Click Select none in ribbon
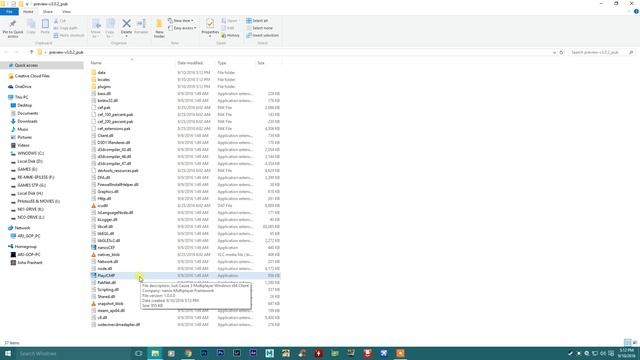The image size is (640, 360). 259,28
